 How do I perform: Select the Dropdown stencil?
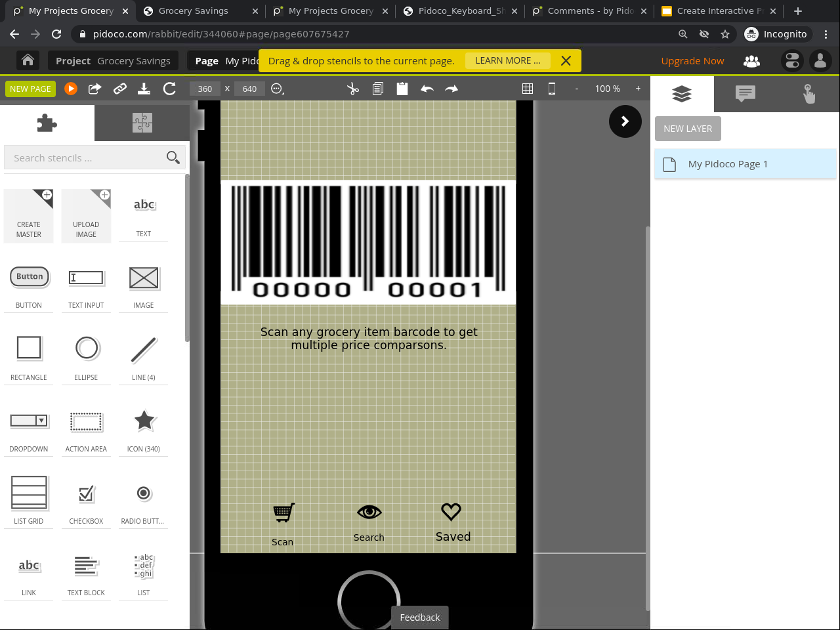point(29,431)
